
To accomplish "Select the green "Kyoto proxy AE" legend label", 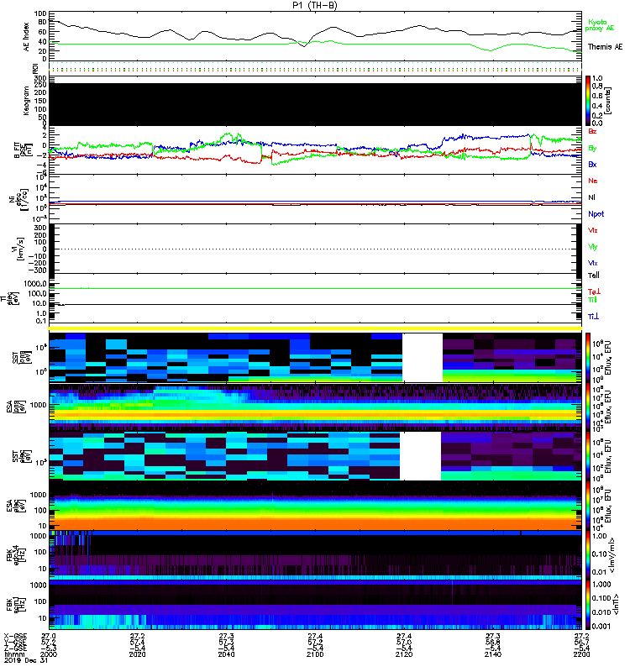I will (600, 25).
